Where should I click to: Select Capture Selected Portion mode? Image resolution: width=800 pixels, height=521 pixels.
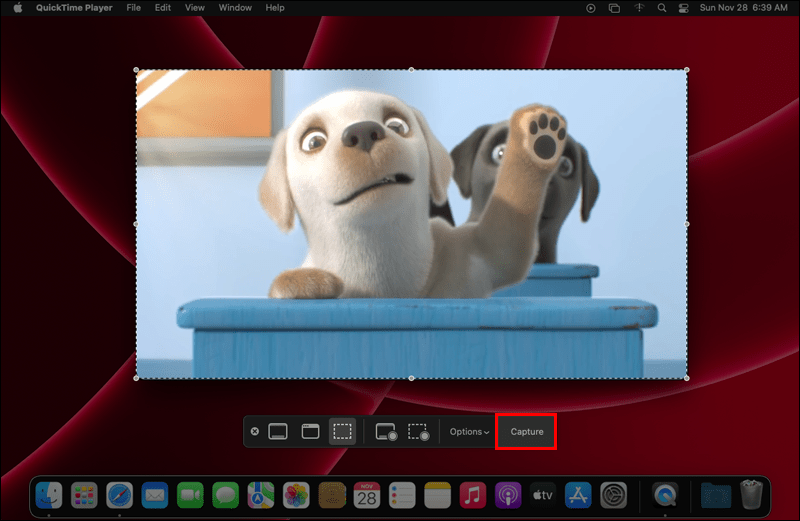[342, 432]
